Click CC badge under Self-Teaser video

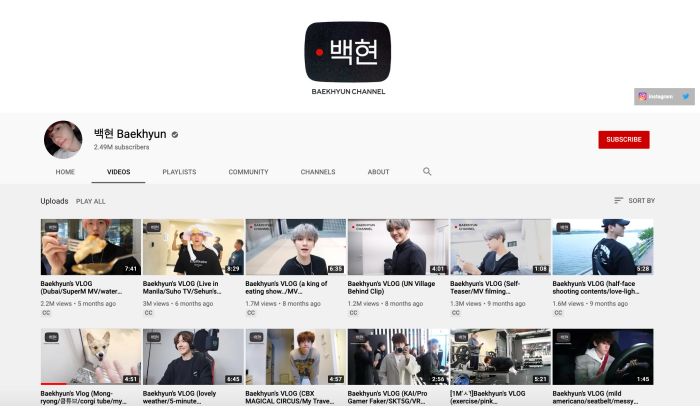click(455, 313)
